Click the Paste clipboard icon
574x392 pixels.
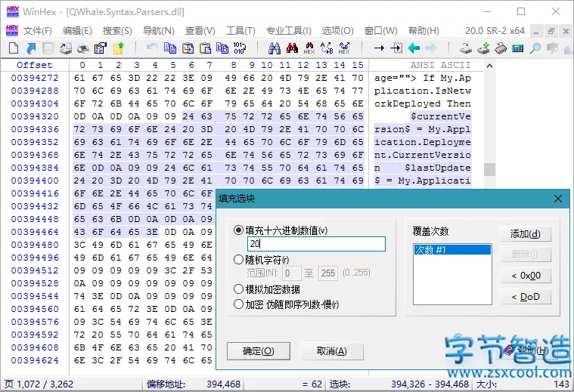(206, 48)
